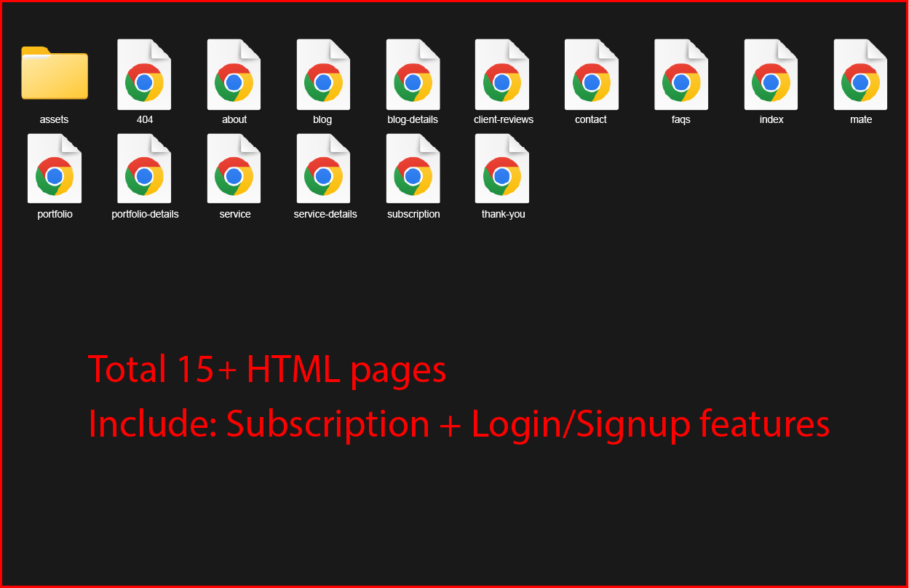909x588 pixels.
Task: Select the assets folder icon
Action: pos(55,73)
